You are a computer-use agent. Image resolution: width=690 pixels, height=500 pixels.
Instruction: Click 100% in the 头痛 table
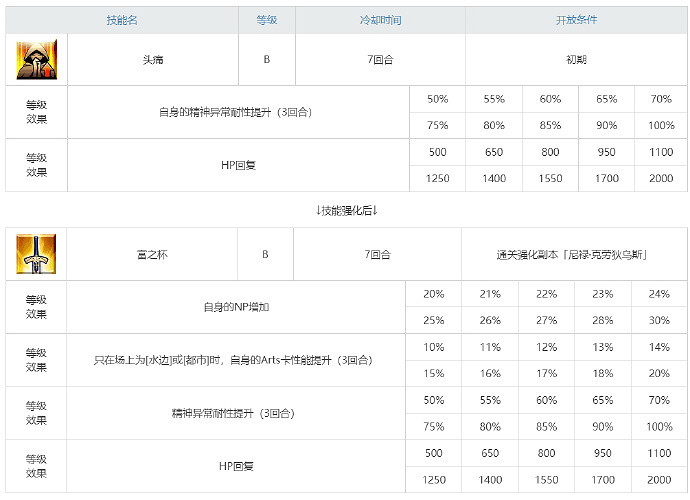[661, 125]
